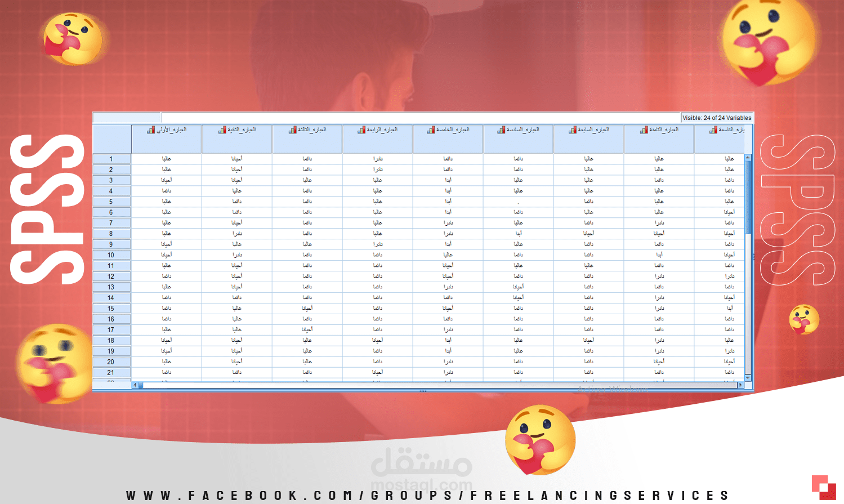Click the missing-value dot cell in row 5

[518, 202]
